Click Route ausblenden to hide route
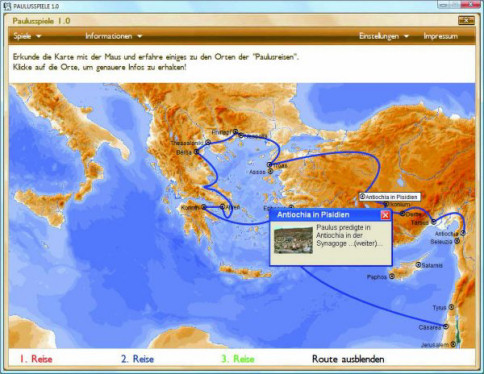Screen dimensions: 484x374 (x=348, y=359)
